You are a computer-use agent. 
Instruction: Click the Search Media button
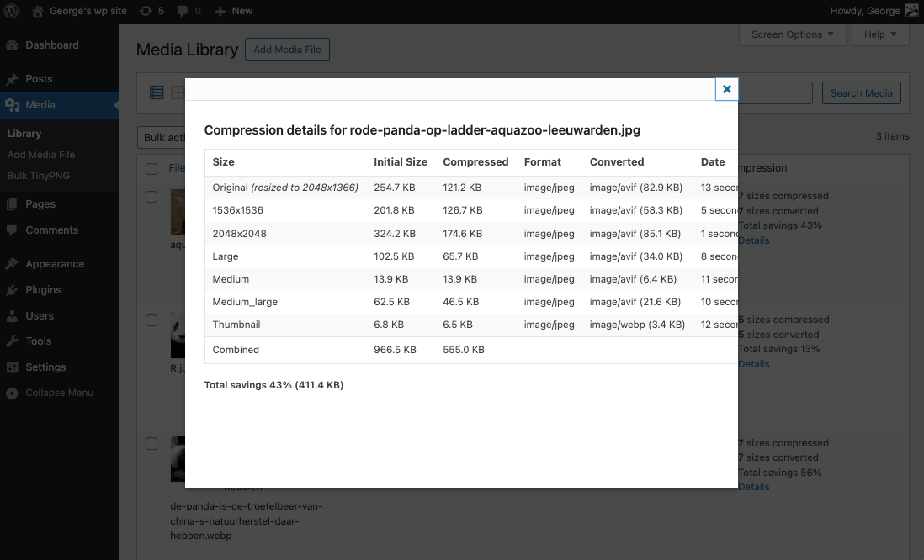[861, 93]
